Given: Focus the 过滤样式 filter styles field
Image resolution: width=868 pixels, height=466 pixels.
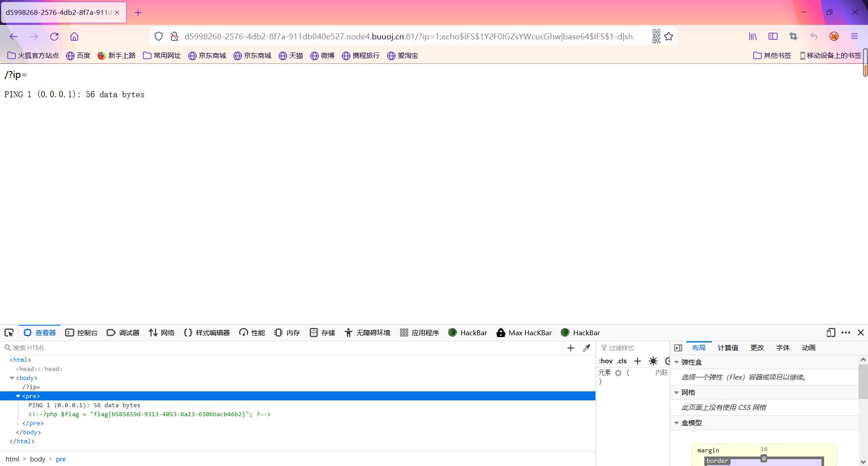Looking at the screenshot, I should pos(634,348).
